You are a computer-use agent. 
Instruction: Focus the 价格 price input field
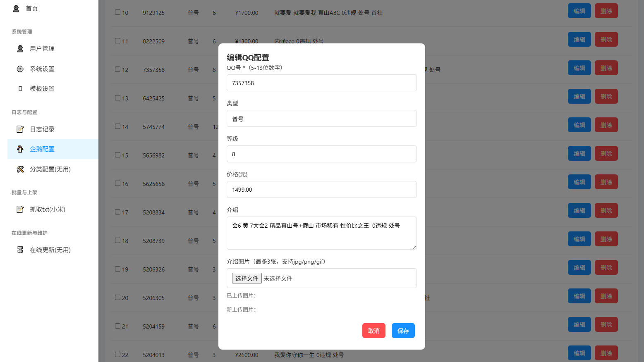pos(321,190)
